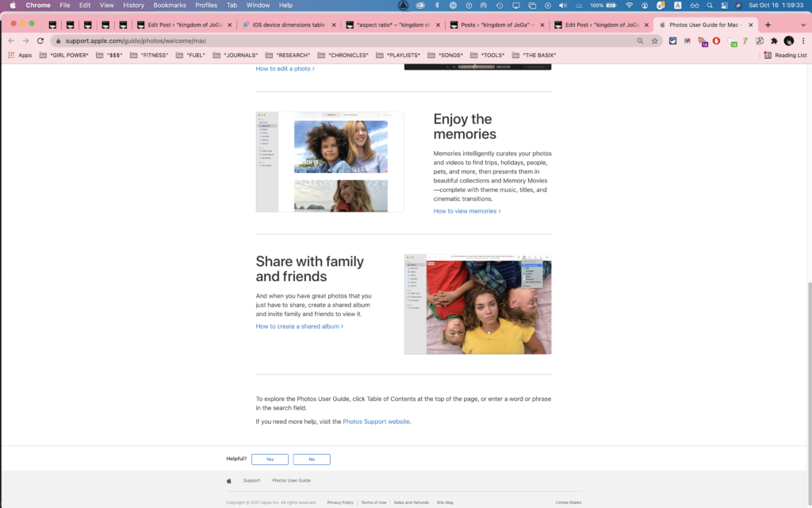This screenshot has width=812, height=508.
Task: Click the Yes helpful button
Action: 270,460
